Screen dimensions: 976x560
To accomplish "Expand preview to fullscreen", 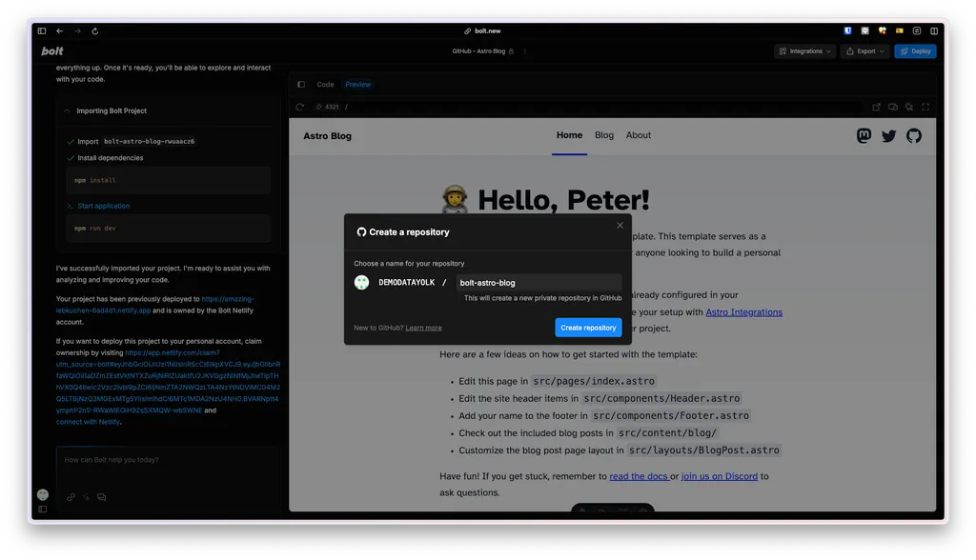I will pyautogui.click(x=925, y=107).
